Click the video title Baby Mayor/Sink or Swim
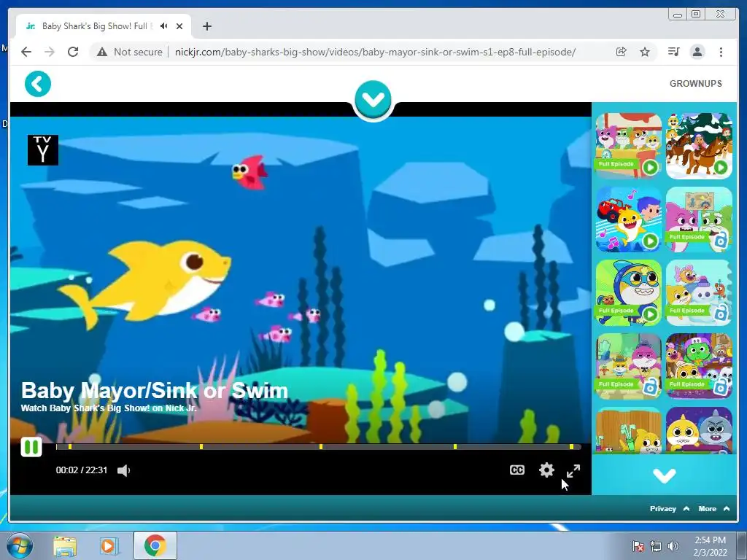Image resolution: width=747 pixels, height=560 pixels. pos(155,391)
